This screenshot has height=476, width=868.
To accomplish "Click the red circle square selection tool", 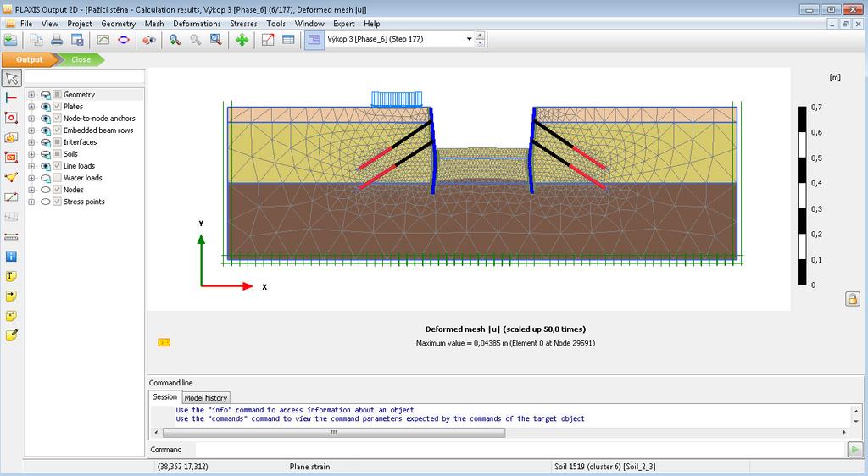I will tap(11, 118).
